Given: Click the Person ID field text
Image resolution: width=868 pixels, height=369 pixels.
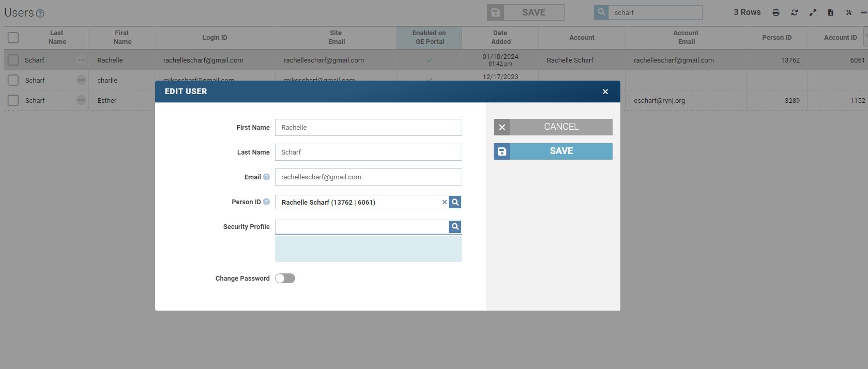Looking at the screenshot, I should (328, 203).
